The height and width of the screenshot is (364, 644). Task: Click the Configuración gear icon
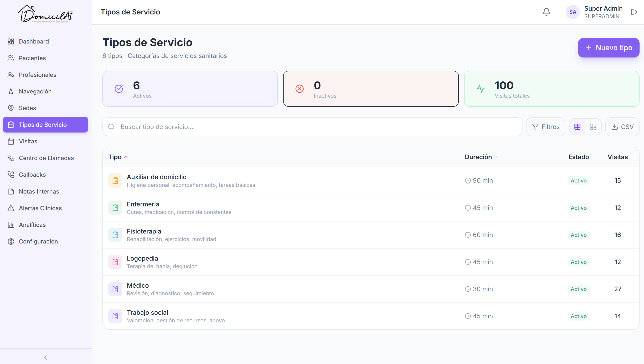[x=11, y=241]
